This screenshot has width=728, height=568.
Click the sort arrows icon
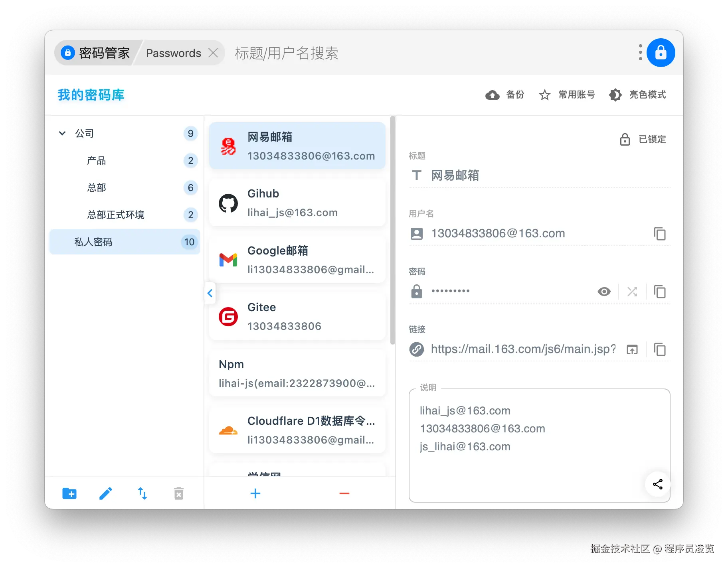142,493
